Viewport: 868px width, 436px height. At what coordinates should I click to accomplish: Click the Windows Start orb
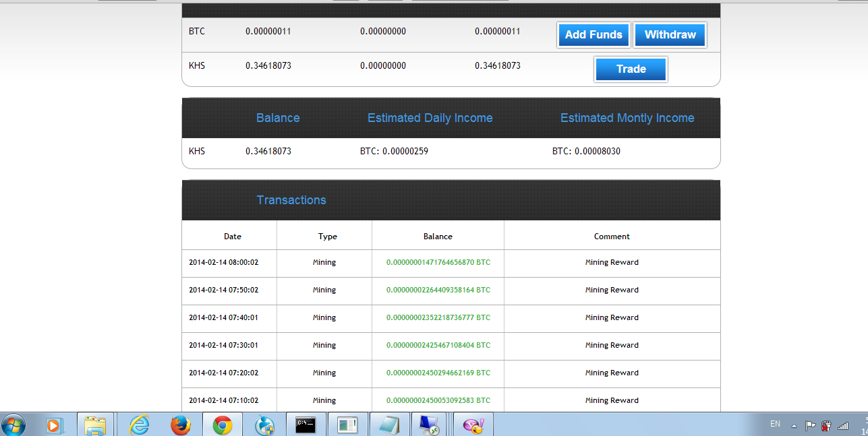[13, 425]
